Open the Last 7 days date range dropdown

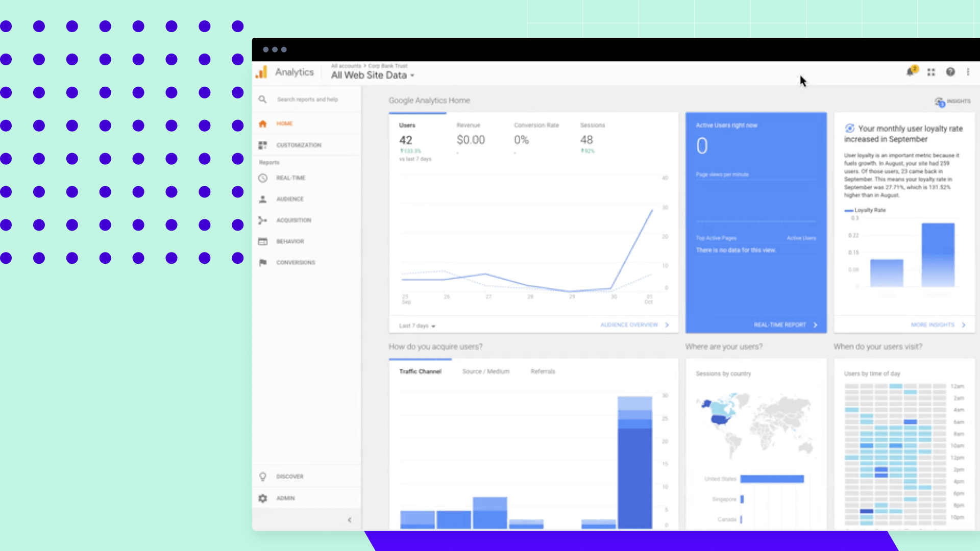pos(416,325)
